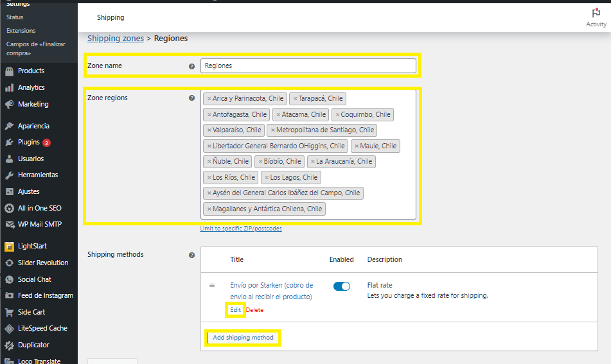Image resolution: width=611 pixels, height=364 pixels.
Task: Click Add shipping method button
Action: pos(243,338)
